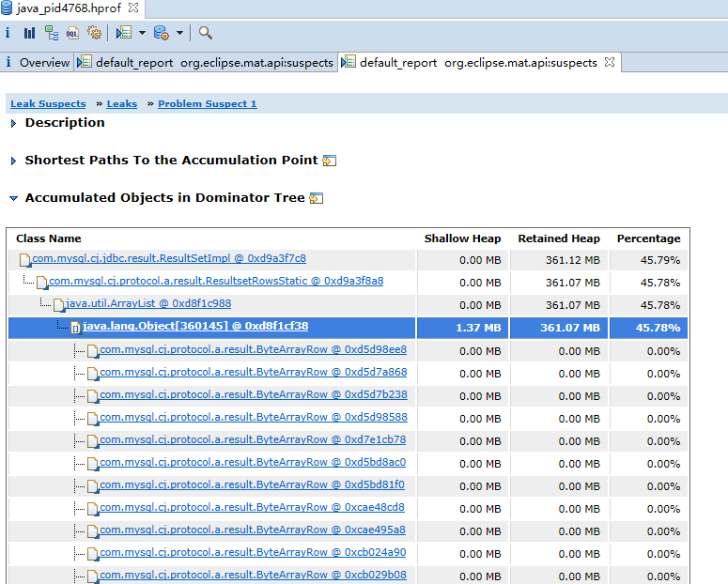
Task: Open ByteArrayRow @ 0xd7e1cb78 link
Action: click(x=253, y=439)
